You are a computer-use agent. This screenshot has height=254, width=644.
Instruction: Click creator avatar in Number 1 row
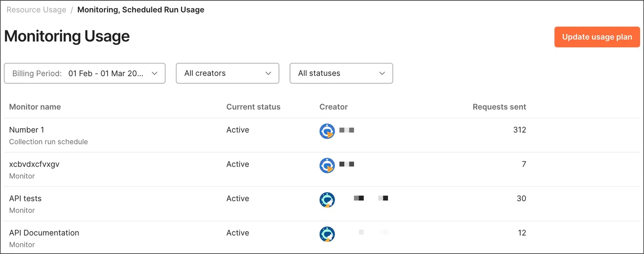tap(327, 131)
